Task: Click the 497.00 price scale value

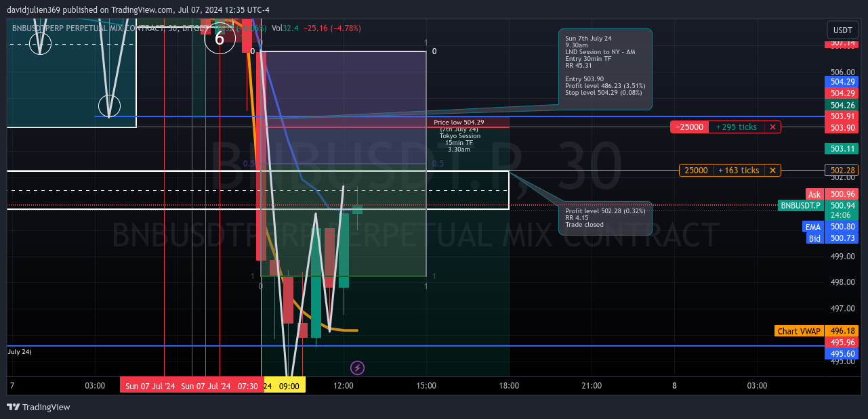Action: (842, 309)
